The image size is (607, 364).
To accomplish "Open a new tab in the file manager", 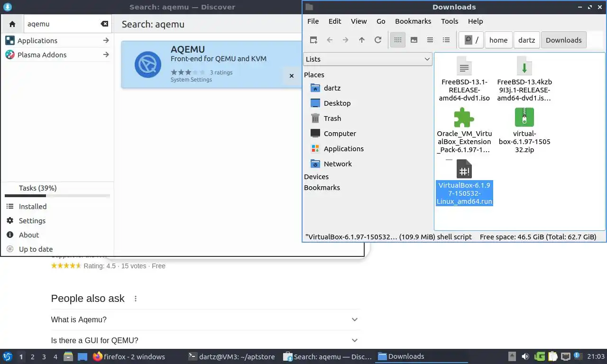I will [x=313, y=40].
